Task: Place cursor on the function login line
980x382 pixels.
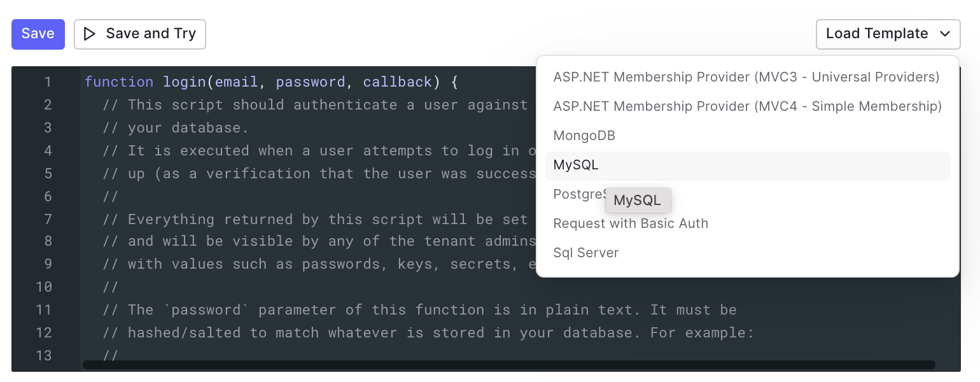Action: point(271,82)
